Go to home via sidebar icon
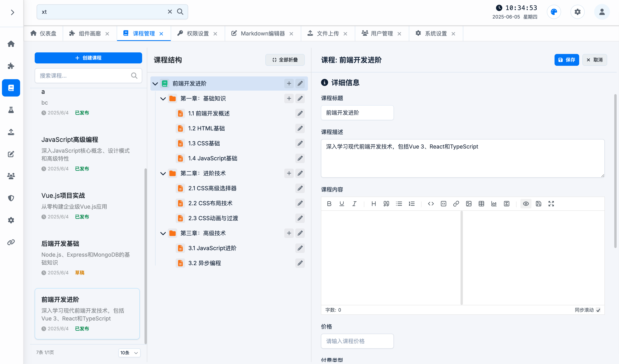This screenshot has height=364, width=619. tap(11, 44)
